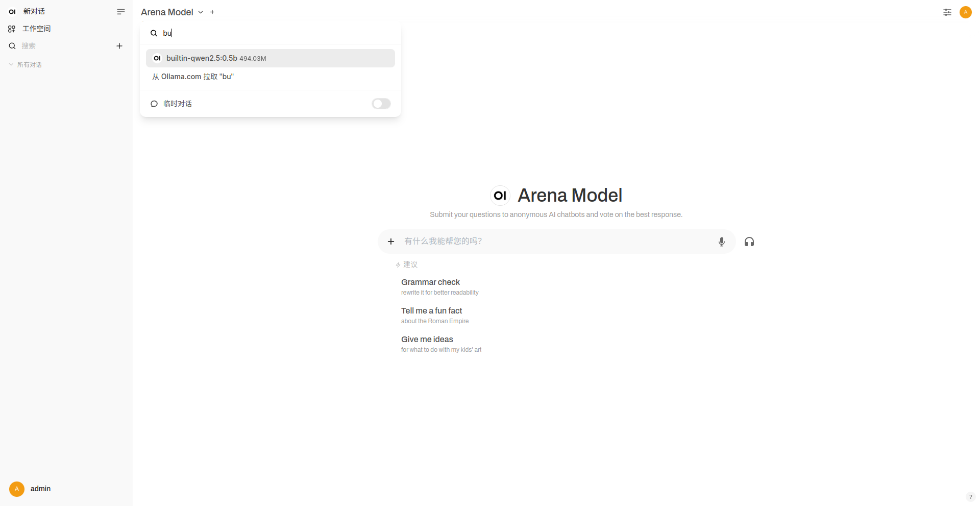Pick the Tell me a fun fact suggestion

[435, 315]
